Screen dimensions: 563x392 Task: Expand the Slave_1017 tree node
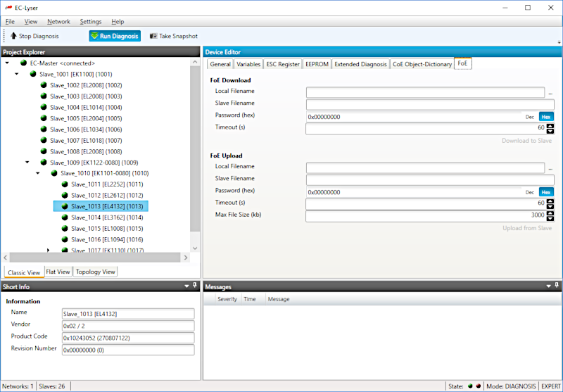[48, 250]
